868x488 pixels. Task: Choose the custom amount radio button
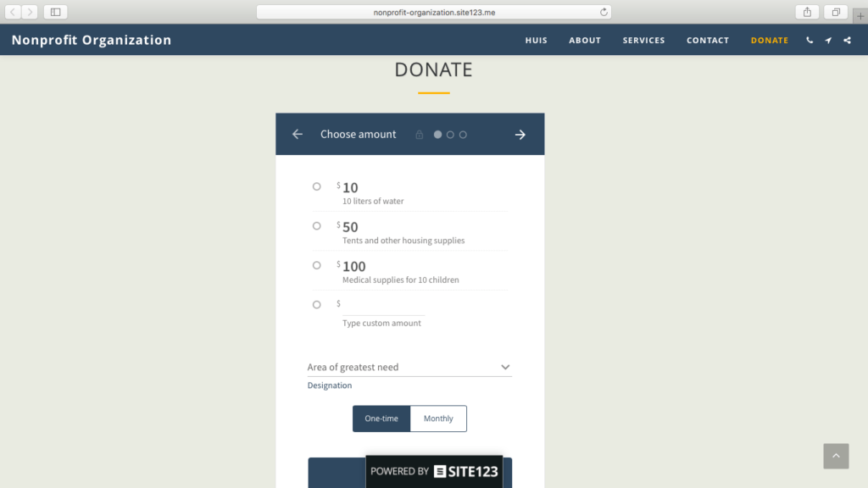pos(316,304)
